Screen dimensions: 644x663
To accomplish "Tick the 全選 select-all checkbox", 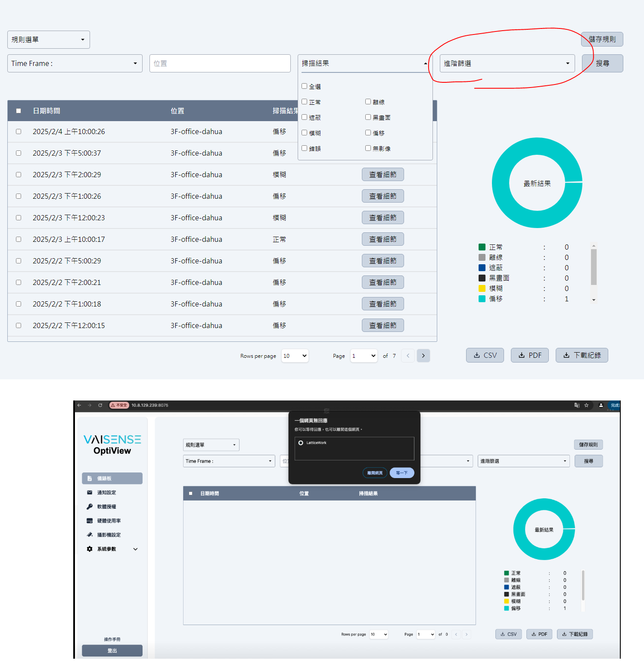I will tap(305, 86).
